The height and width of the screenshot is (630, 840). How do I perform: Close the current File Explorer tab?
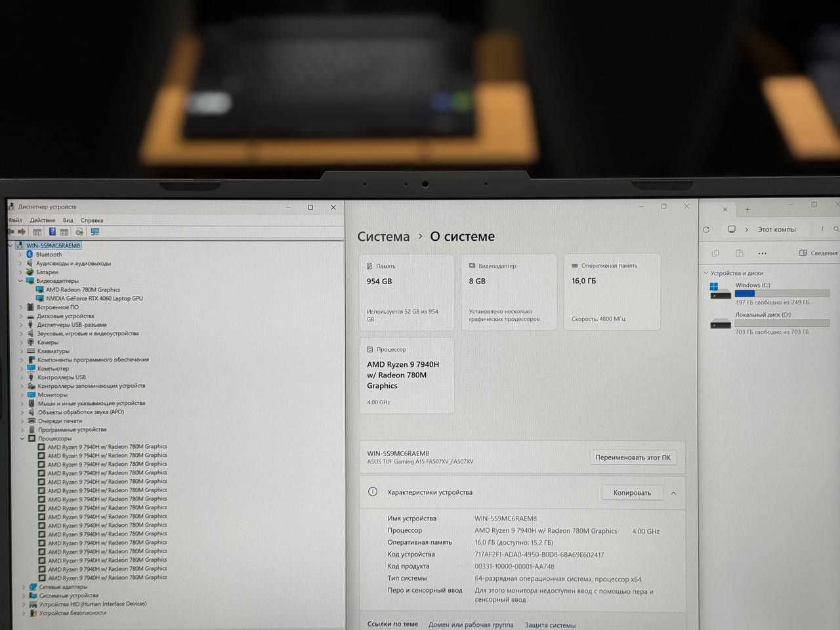point(725,209)
